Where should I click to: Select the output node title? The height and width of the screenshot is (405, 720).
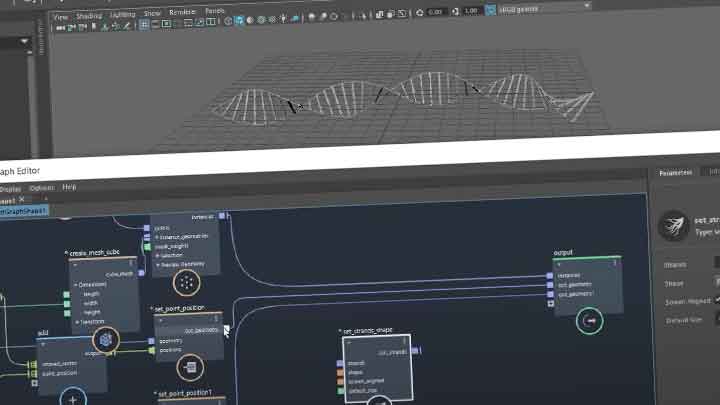tap(563, 253)
